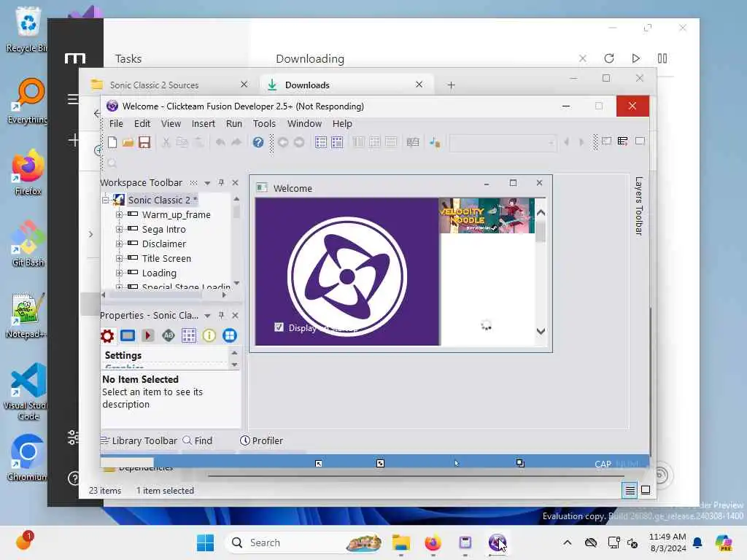Click the Cut scissors icon
747x560 pixels.
(x=166, y=142)
